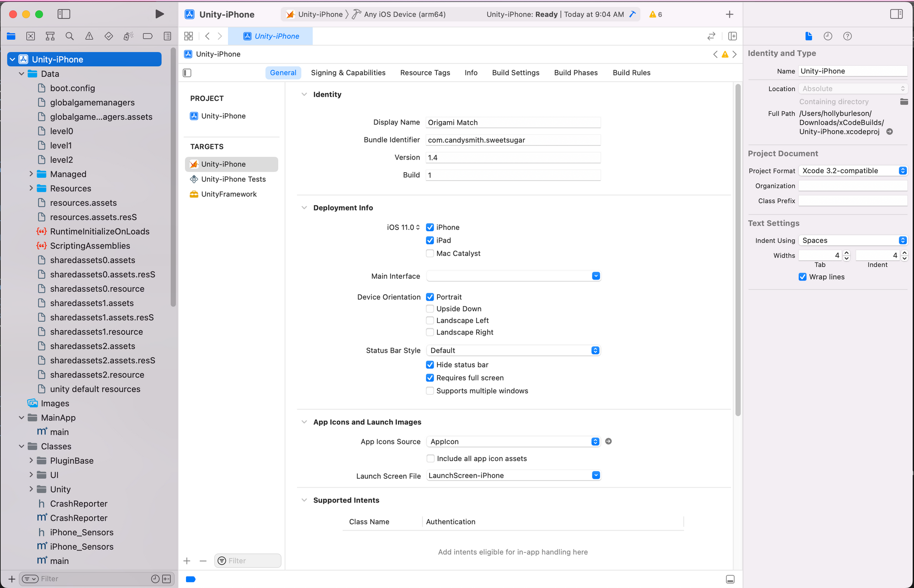Run the project with the play button
Image resolution: width=914 pixels, height=588 pixels.
(159, 14)
